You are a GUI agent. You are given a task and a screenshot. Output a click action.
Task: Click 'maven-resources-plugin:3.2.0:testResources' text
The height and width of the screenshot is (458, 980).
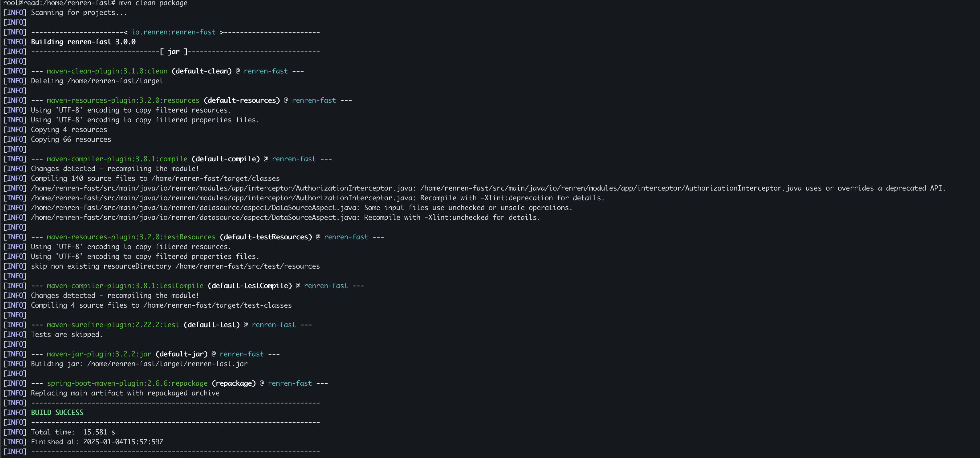pyautogui.click(x=131, y=237)
